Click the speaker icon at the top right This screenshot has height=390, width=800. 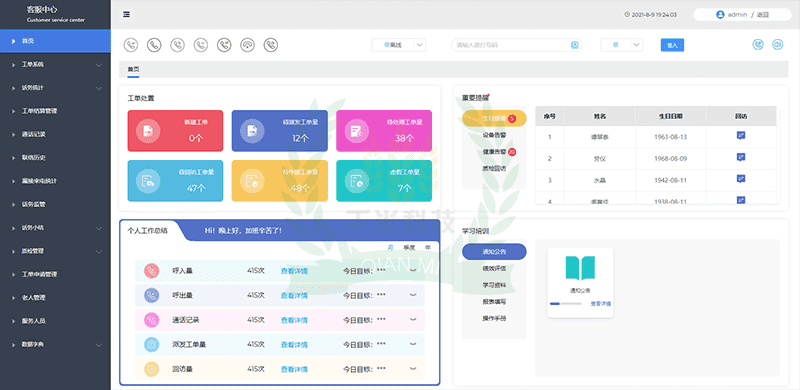click(x=777, y=45)
